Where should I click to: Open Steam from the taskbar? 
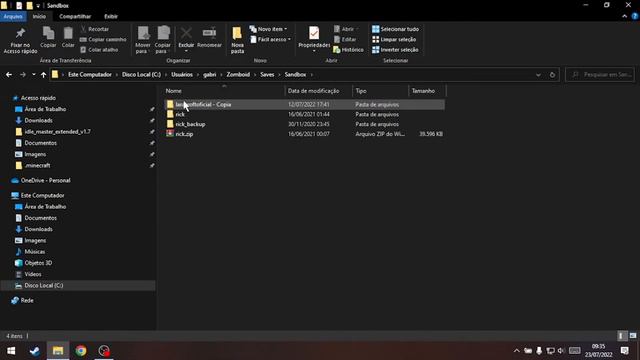[35, 351]
